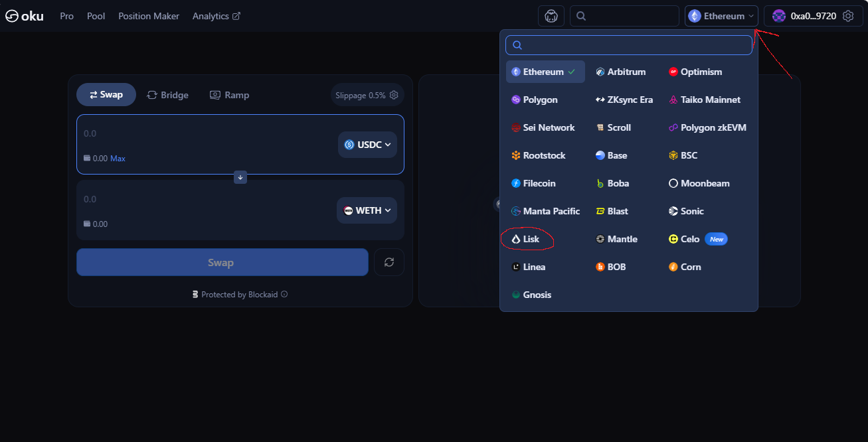Select Polygon network

point(535,100)
